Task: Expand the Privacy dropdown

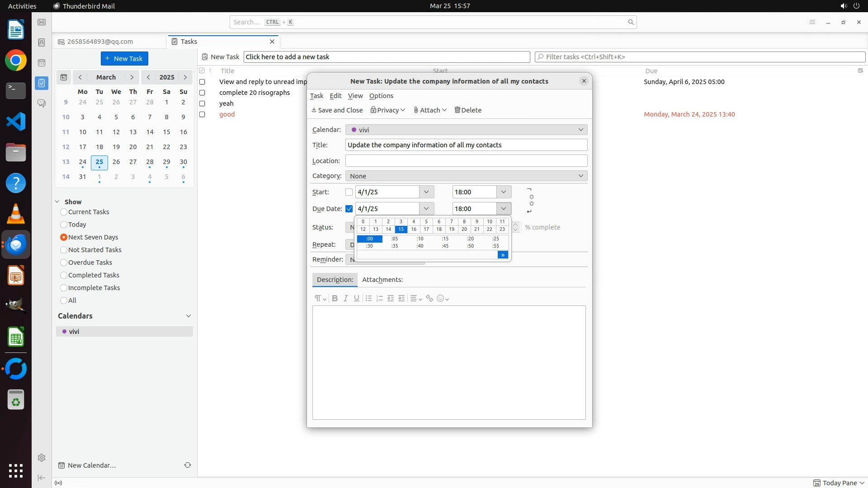Action: [x=388, y=110]
